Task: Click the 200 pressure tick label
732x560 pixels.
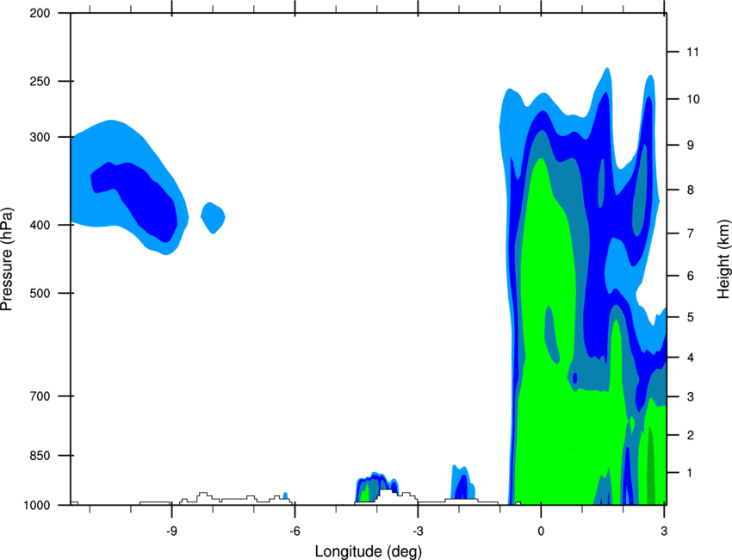Action: point(40,13)
